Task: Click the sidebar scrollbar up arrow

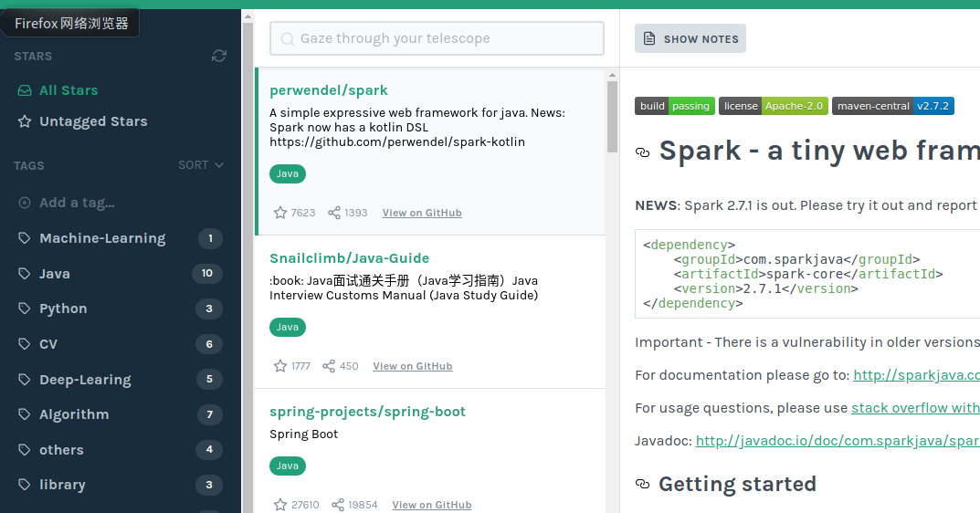Action: (x=248, y=16)
